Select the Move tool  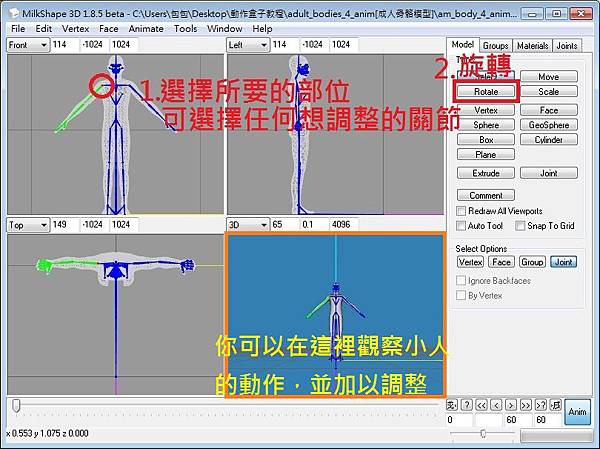[549, 77]
